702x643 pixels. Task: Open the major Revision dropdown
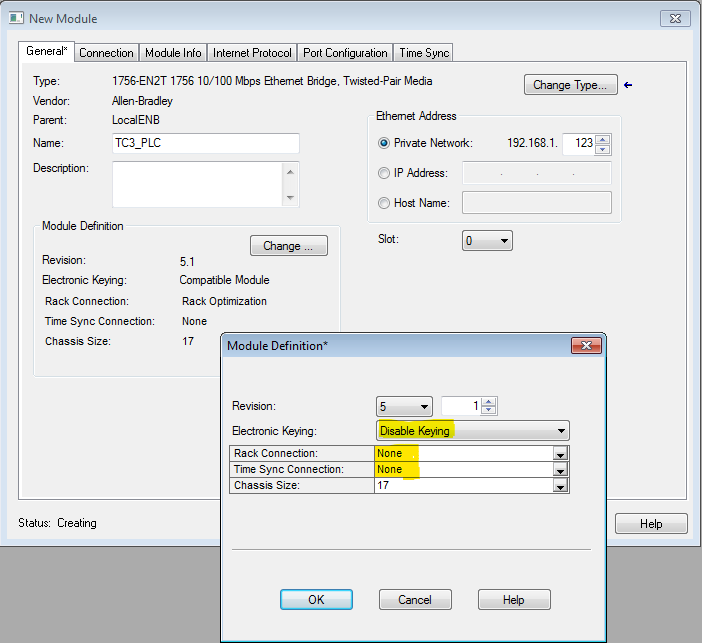tap(404, 407)
